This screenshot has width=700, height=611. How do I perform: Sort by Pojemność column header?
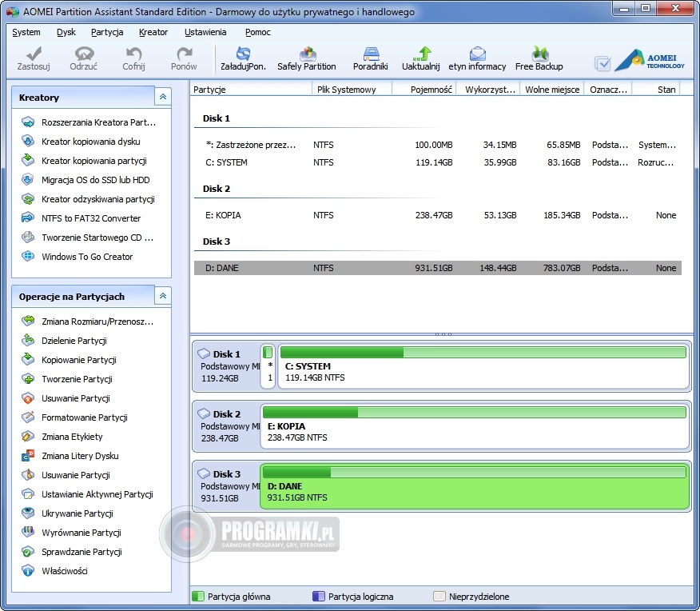424,90
